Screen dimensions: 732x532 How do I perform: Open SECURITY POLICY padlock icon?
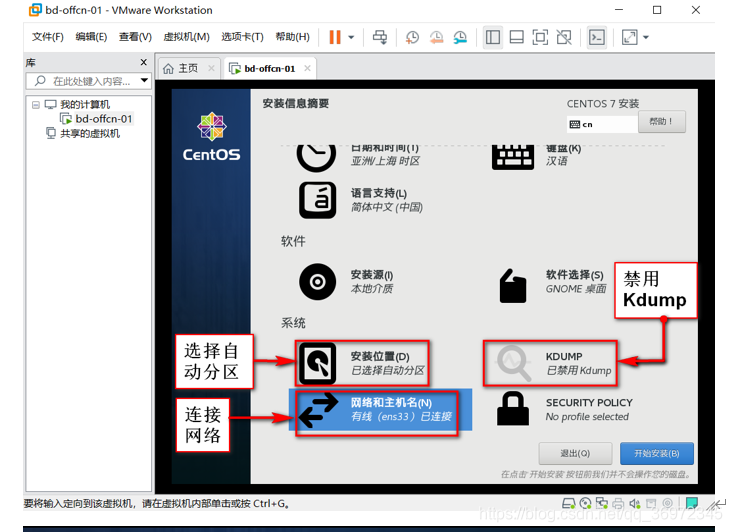click(x=513, y=408)
